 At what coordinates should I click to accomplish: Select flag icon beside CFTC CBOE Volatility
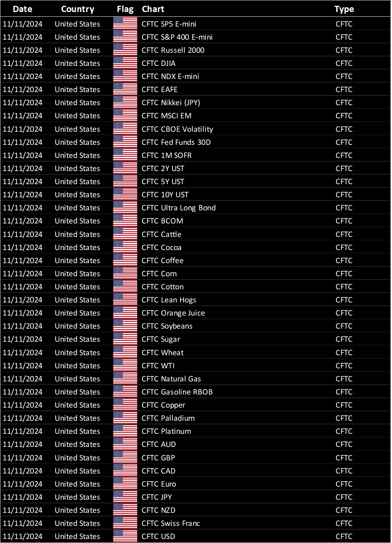pos(125,129)
